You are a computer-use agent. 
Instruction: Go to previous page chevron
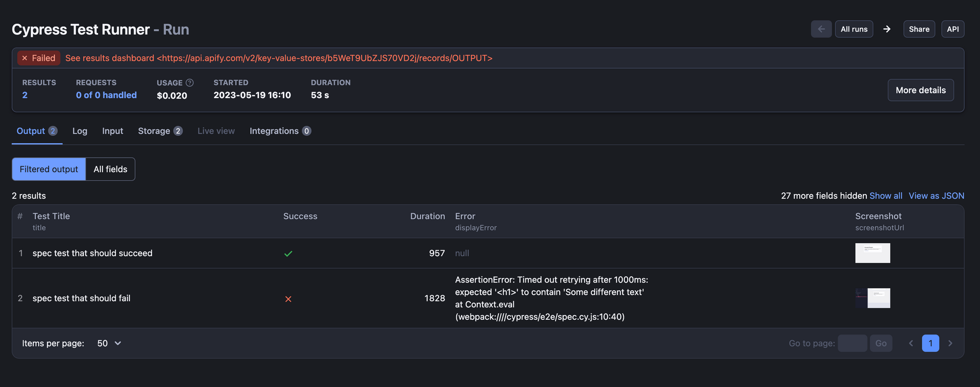pos(911,343)
